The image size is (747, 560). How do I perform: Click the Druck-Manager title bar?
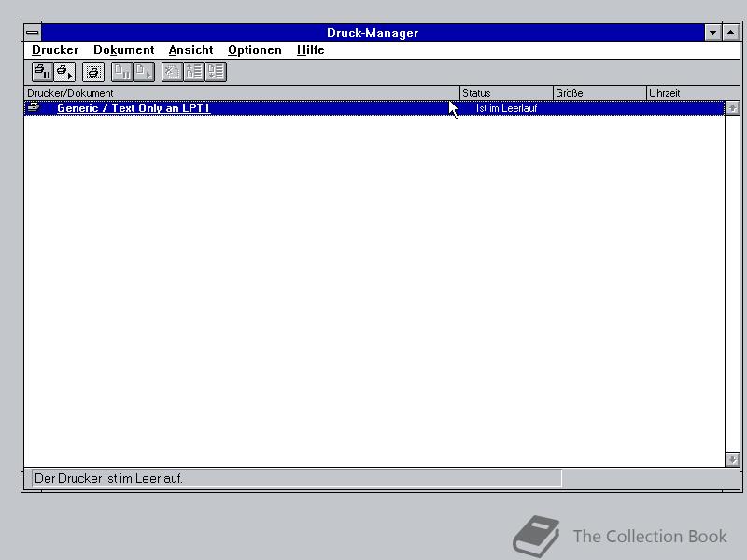point(373,33)
